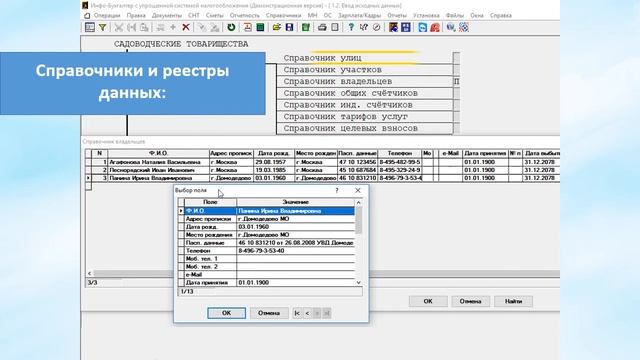
Task: Click the green book icon in toolbar
Action: pos(306,27)
